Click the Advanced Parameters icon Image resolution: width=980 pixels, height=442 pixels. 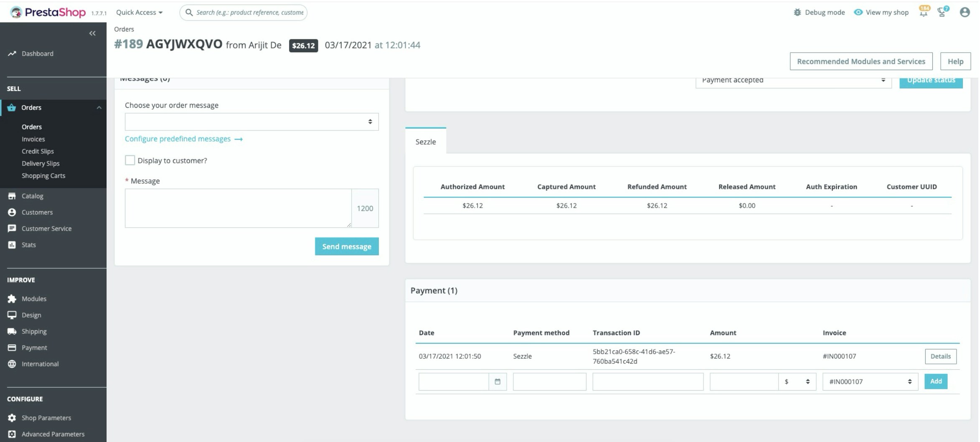tap(12, 434)
